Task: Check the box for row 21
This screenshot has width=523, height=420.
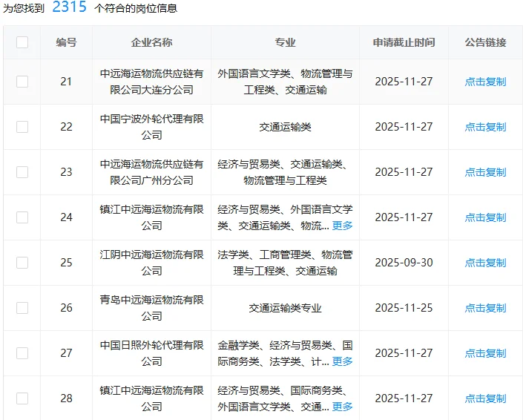Action: (x=22, y=82)
